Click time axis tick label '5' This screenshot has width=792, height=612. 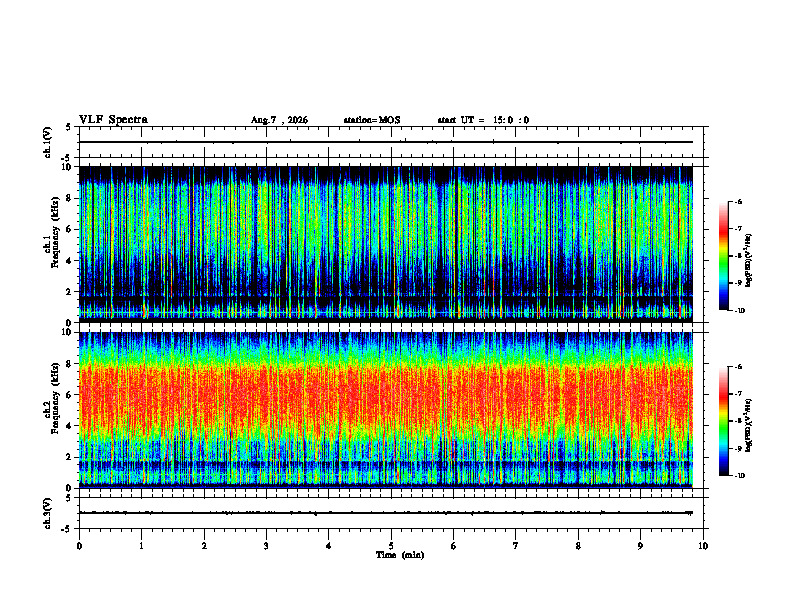pyautogui.click(x=391, y=546)
